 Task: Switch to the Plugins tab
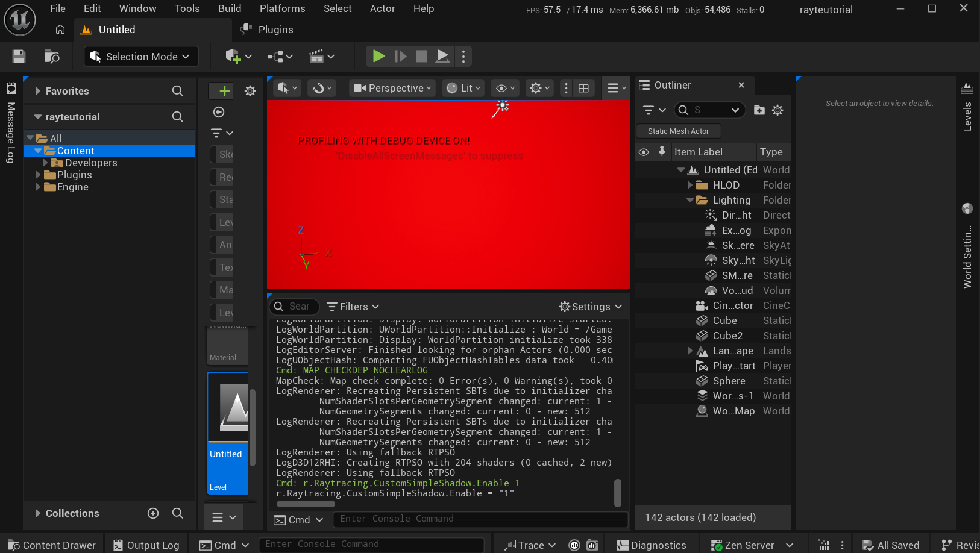point(268,30)
